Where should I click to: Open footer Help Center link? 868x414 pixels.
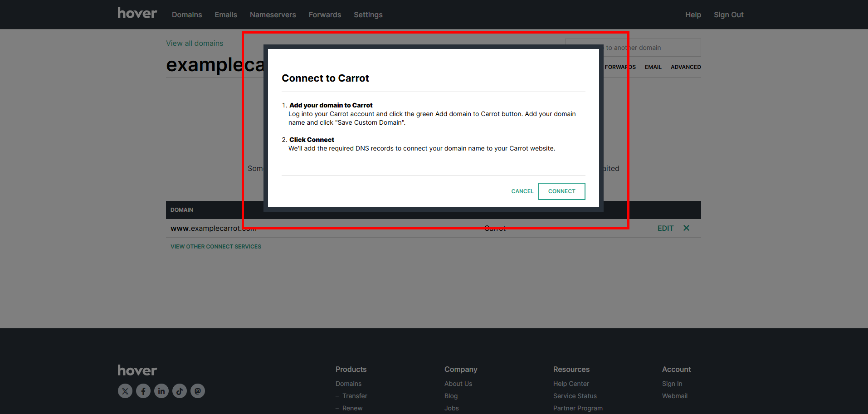coord(571,384)
